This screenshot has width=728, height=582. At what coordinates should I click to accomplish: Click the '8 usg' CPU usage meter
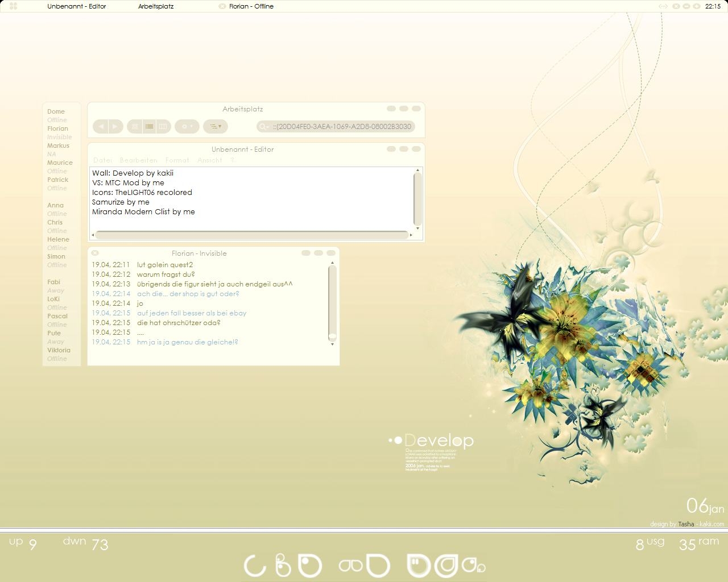(x=650, y=543)
